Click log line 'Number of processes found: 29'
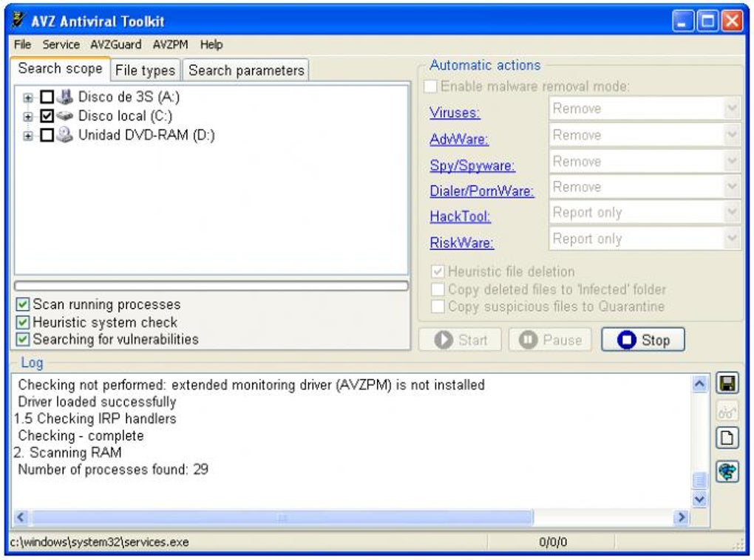The image size is (754, 560). (113, 469)
